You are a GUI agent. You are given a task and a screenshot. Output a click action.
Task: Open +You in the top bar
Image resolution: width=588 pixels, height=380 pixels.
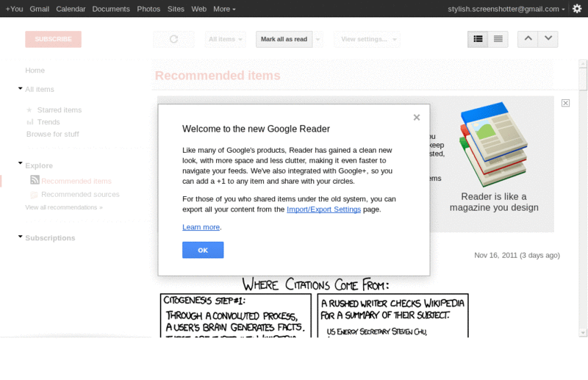click(14, 9)
